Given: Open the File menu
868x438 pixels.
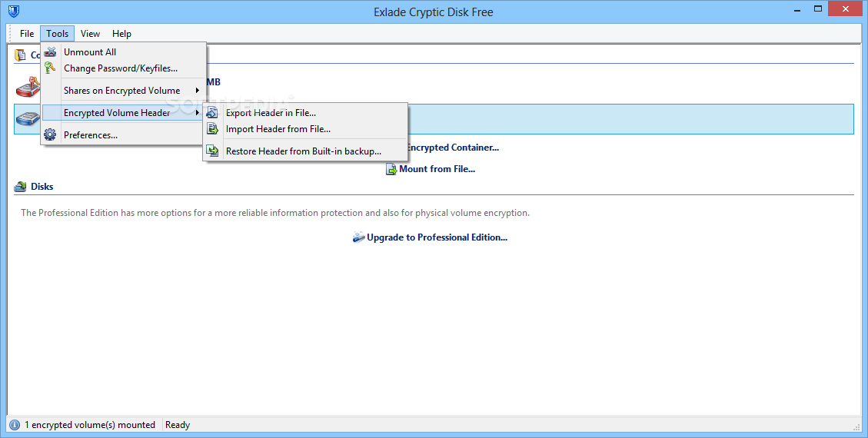Looking at the screenshot, I should [x=27, y=34].
